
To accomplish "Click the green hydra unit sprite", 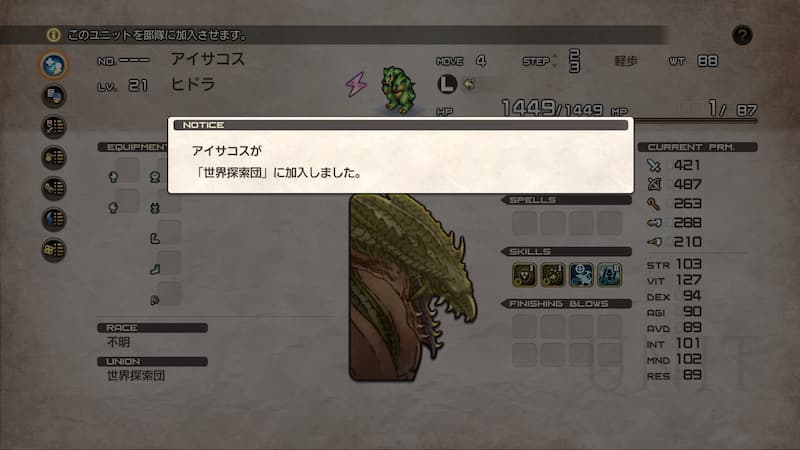I will point(398,90).
